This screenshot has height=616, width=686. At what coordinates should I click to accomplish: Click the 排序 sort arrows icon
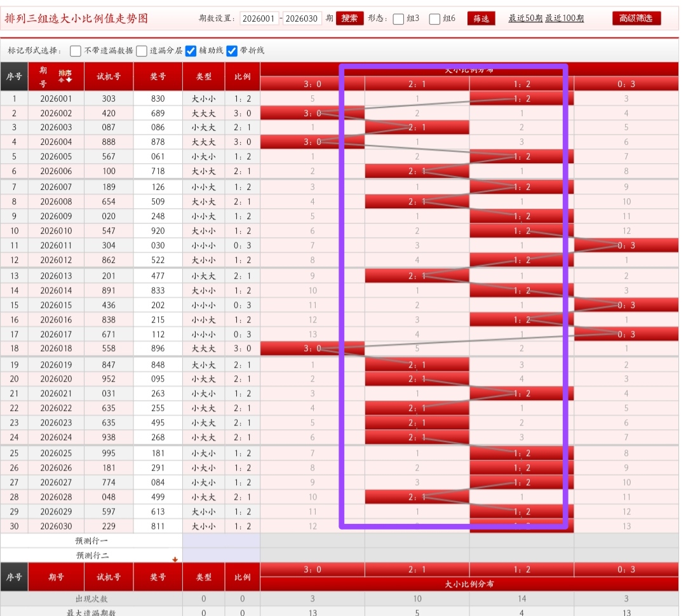(65, 76)
